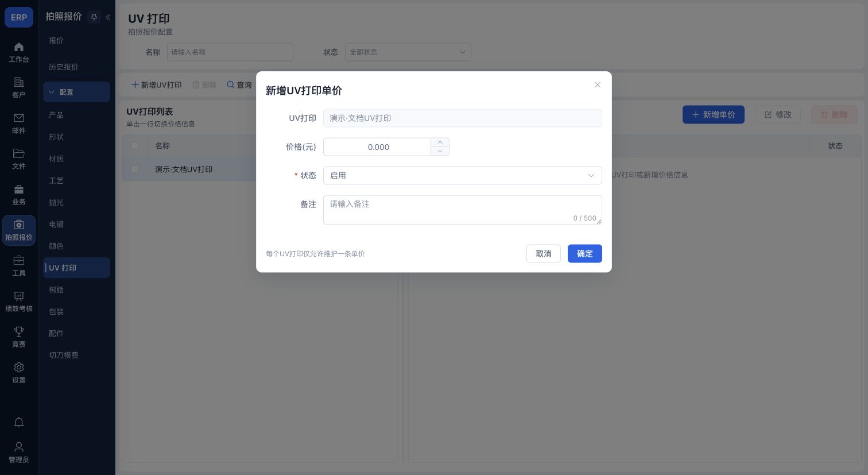Open the 工具 toolbox sidebar icon
This screenshot has width=868, height=475.
[x=19, y=266]
